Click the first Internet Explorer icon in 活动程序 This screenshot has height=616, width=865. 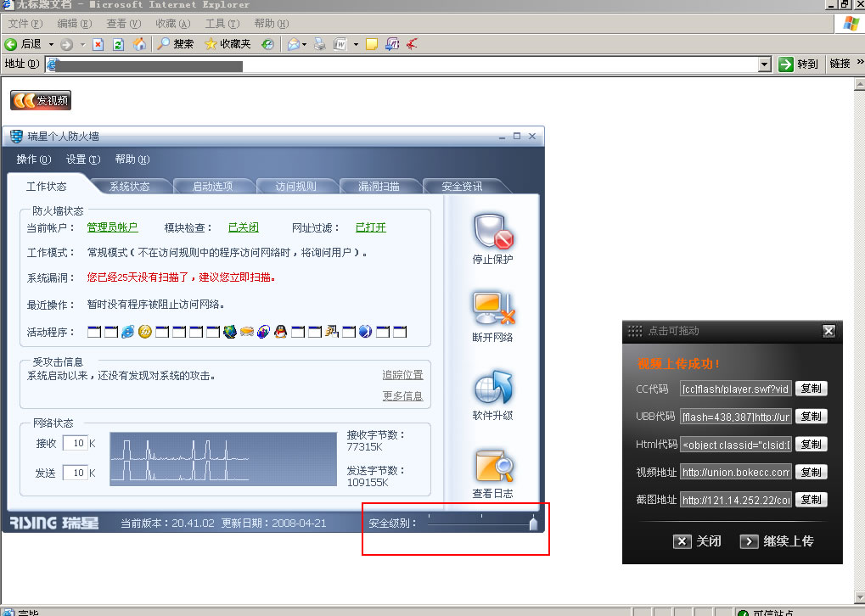point(127,332)
